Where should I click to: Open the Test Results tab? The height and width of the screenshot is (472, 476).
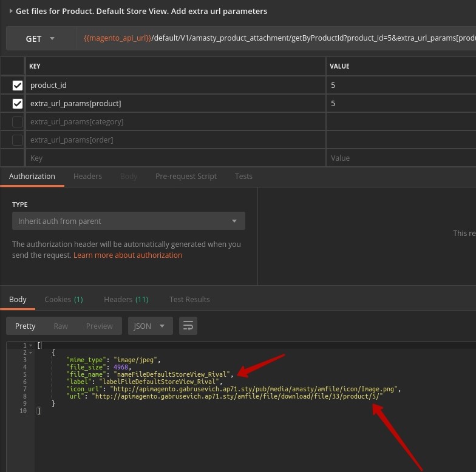click(x=189, y=299)
